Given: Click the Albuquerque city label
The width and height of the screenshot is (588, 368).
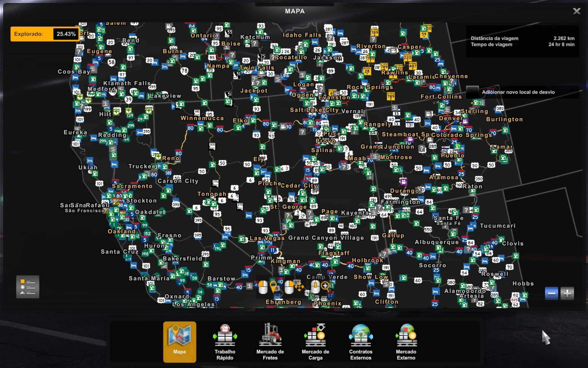Looking at the screenshot, I should tap(437, 242).
